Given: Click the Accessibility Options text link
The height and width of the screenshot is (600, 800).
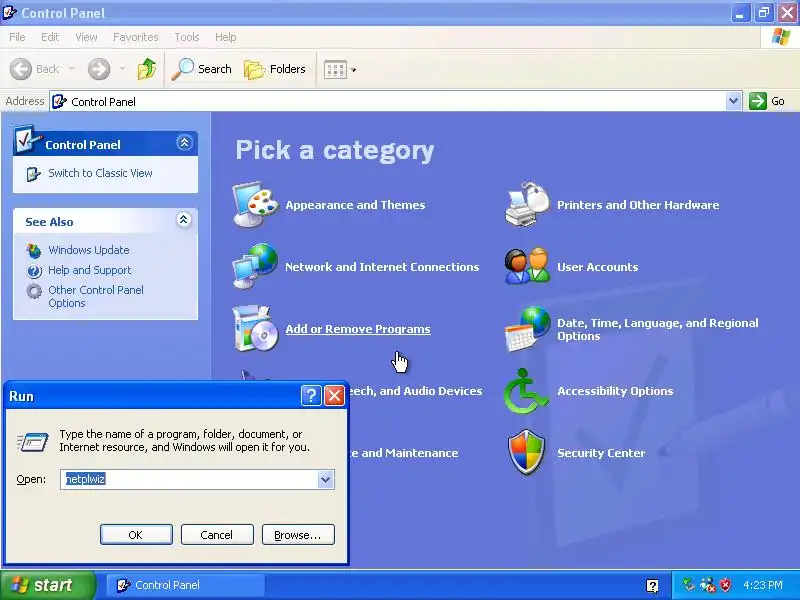Looking at the screenshot, I should [615, 391].
